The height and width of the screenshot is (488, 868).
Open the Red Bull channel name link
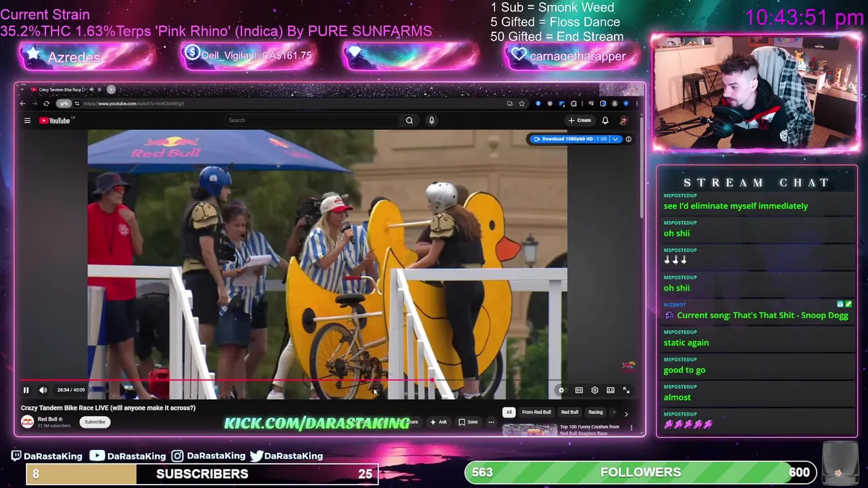click(x=47, y=419)
